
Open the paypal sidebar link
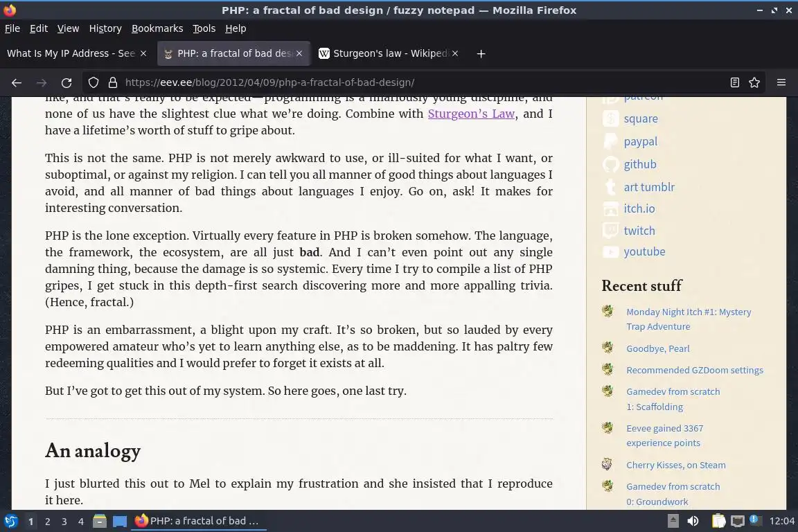tap(641, 141)
